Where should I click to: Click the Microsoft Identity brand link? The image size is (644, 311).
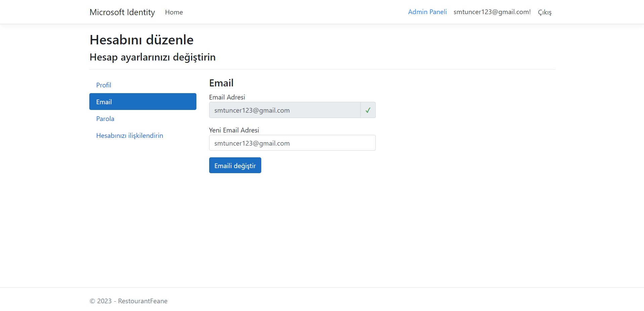[122, 12]
